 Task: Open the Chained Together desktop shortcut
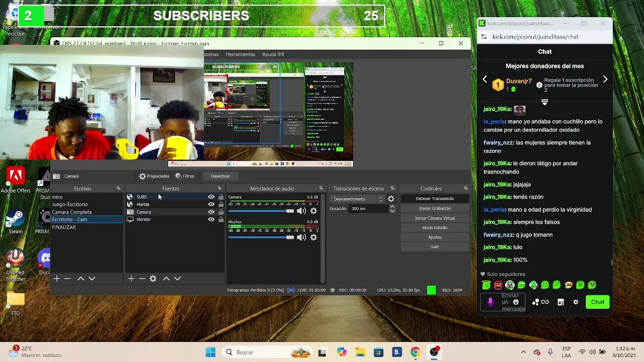[16, 265]
